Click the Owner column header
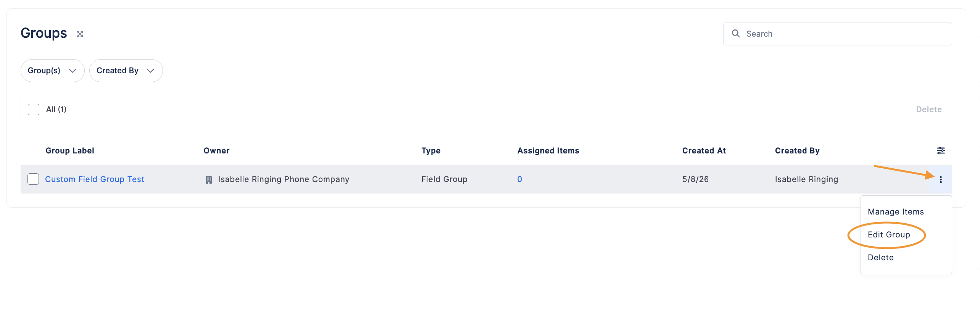 coord(216,151)
